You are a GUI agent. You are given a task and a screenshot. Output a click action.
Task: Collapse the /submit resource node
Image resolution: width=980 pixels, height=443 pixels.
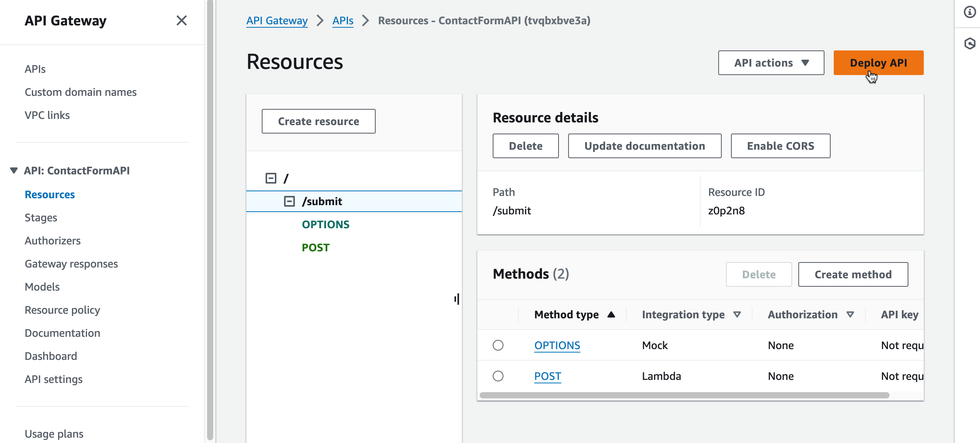click(x=289, y=201)
